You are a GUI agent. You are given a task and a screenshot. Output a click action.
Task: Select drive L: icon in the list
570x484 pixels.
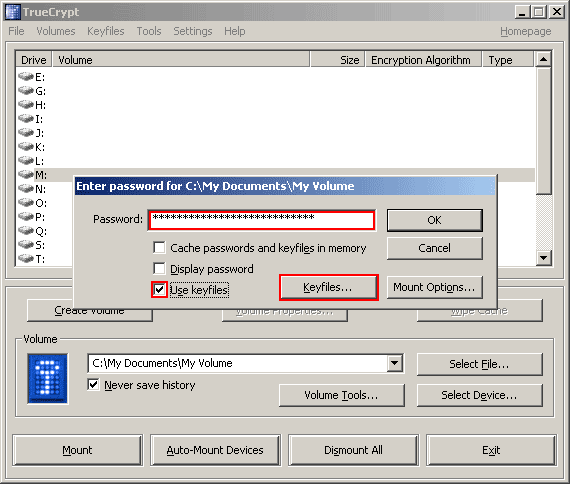click(26, 161)
